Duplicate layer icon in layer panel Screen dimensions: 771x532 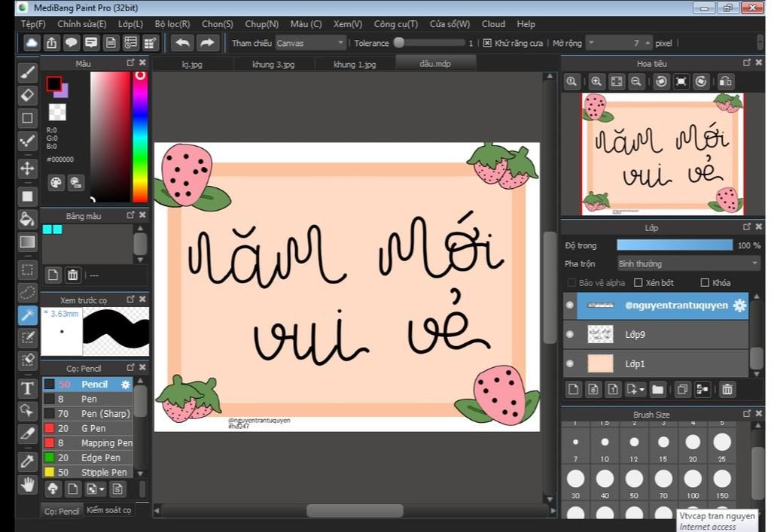[x=682, y=390]
